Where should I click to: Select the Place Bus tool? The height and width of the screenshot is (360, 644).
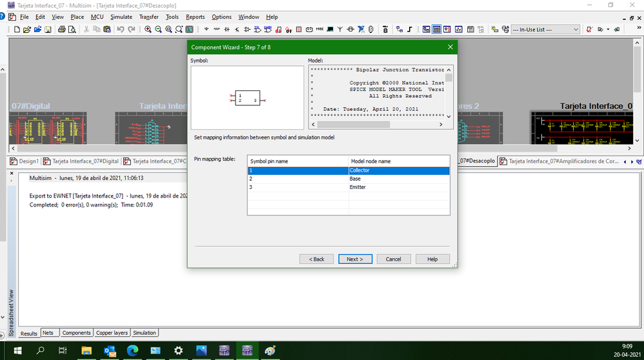coord(410,30)
